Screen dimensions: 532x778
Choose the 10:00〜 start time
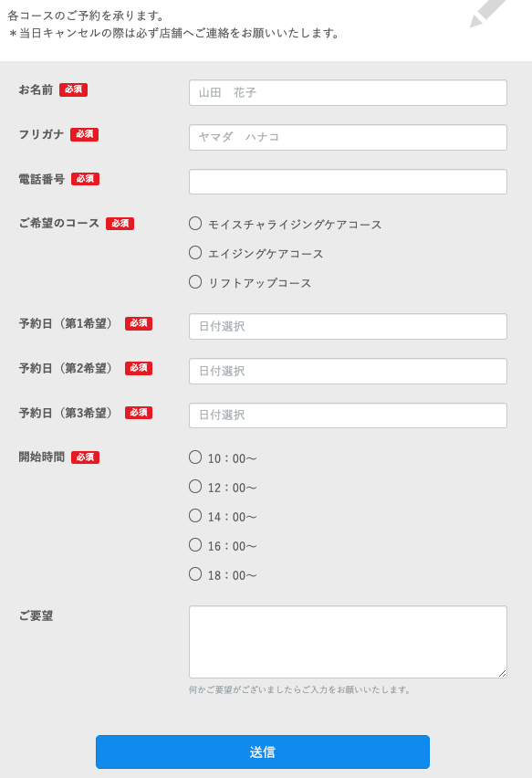[195, 457]
